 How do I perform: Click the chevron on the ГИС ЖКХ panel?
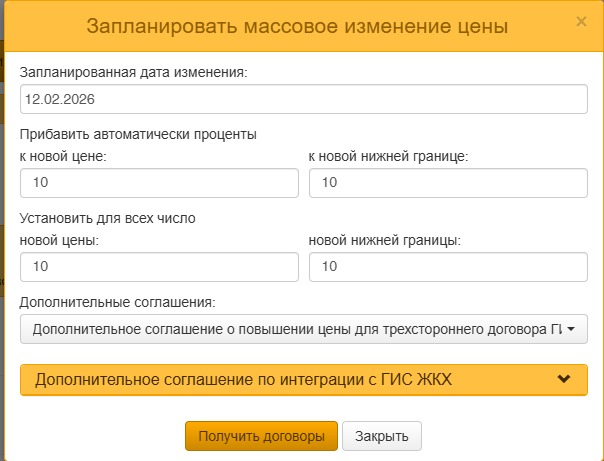point(564,379)
